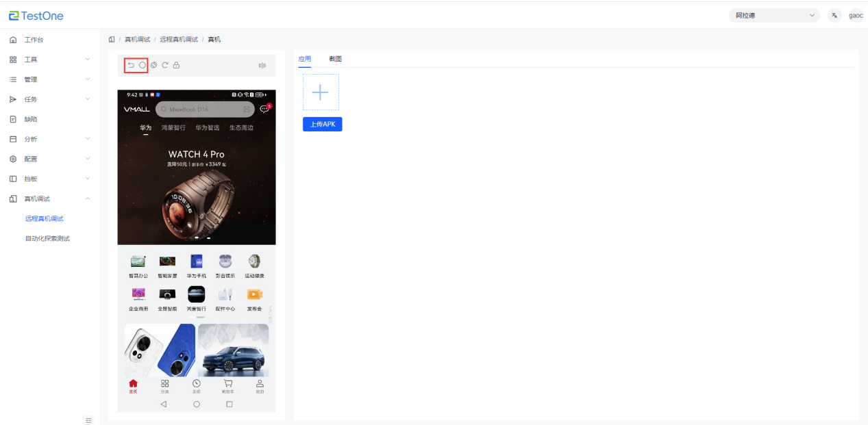Viewport: 868px width, 425px height.
Task: Click the 上传APK button
Action: [x=322, y=125]
